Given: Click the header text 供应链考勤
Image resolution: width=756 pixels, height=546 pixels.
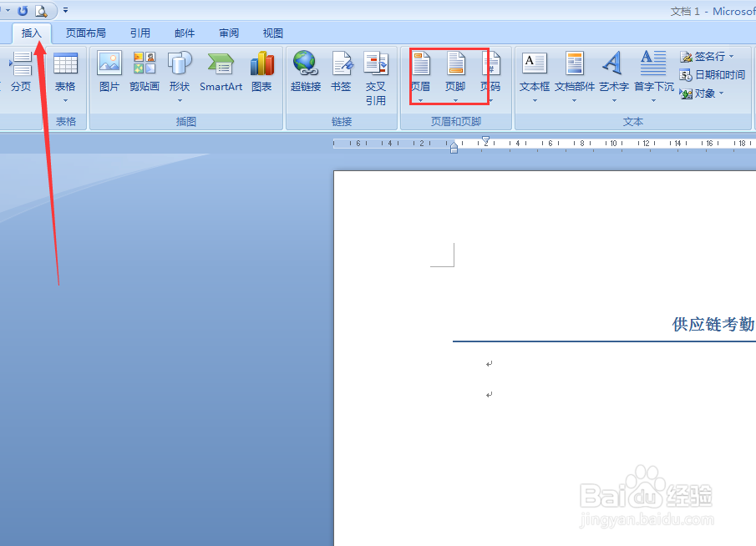Looking at the screenshot, I should [x=713, y=324].
